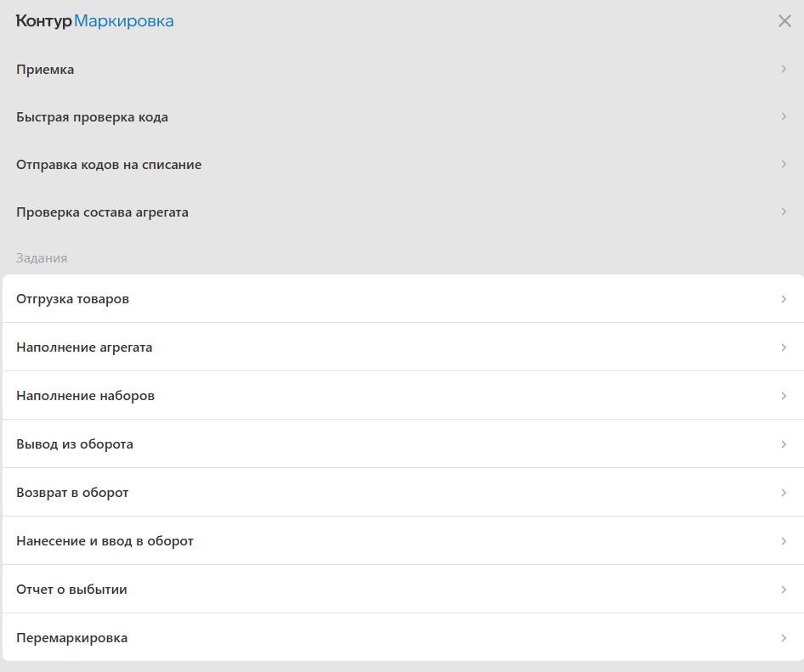Open Проверка состава агрегата
804x672 pixels.
402,212
